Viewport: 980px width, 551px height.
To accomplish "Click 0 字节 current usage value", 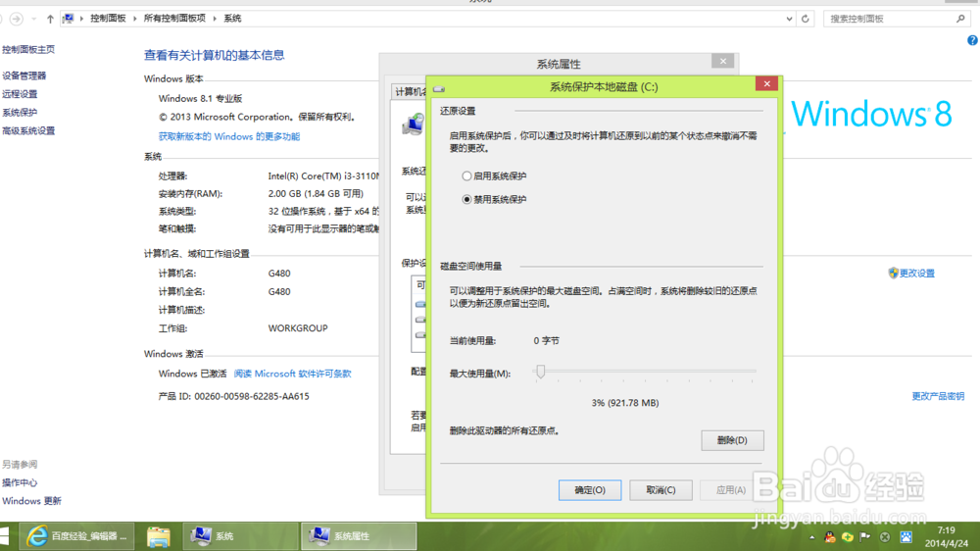I will click(x=546, y=340).
